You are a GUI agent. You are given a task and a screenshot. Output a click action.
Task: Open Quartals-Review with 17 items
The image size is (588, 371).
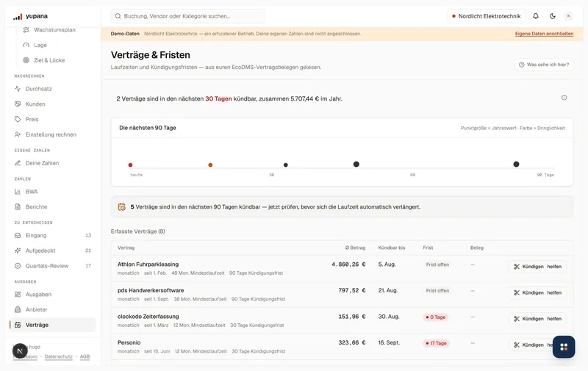[x=52, y=266]
